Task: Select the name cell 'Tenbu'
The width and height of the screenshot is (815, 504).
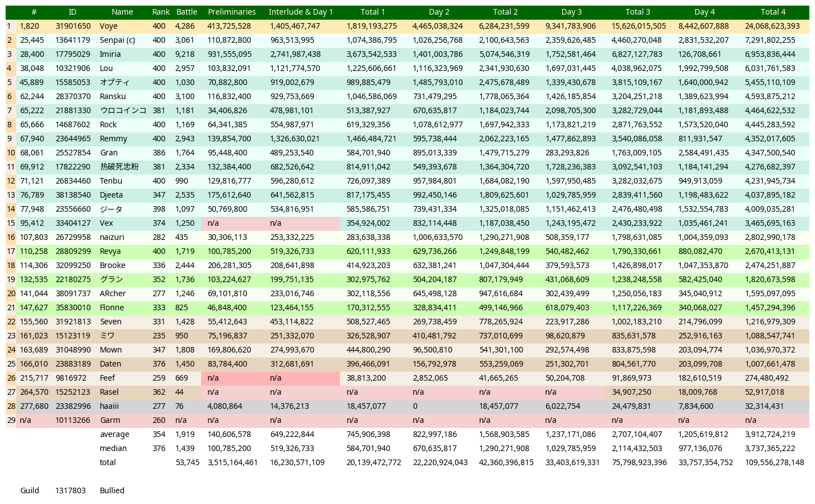Action: click(111, 181)
